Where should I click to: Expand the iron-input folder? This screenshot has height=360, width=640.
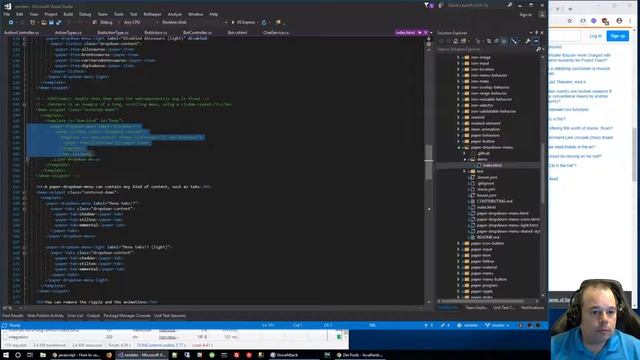(x=458, y=63)
